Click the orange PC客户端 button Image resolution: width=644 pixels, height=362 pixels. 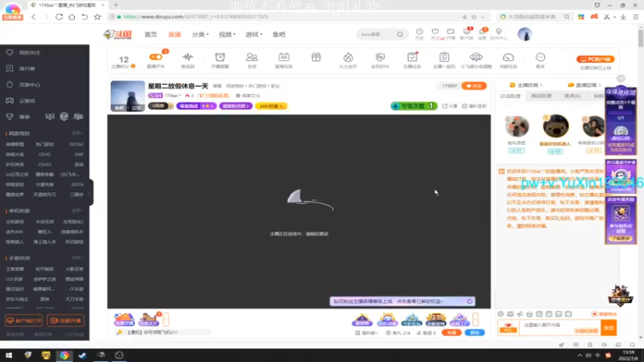click(595, 59)
